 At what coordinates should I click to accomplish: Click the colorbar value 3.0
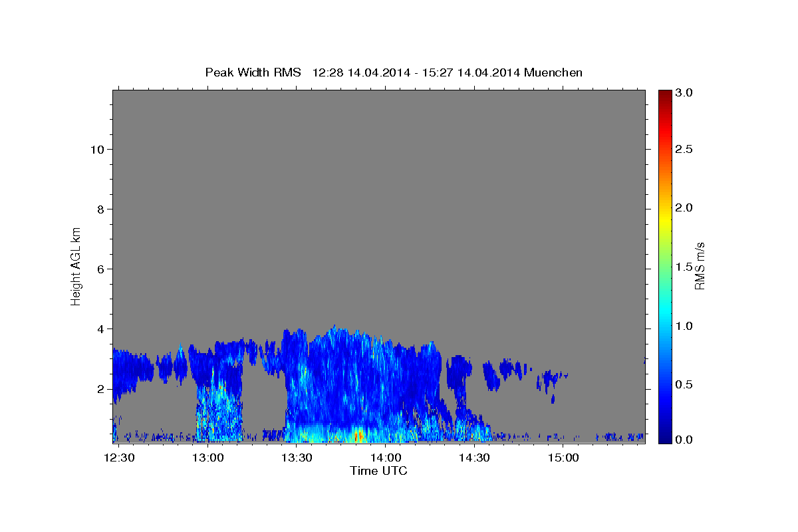(x=684, y=92)
